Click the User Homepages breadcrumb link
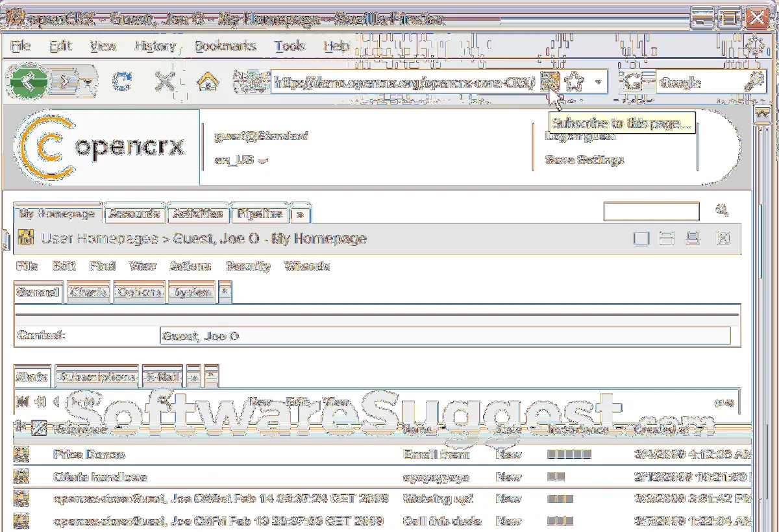 point(99,239)
